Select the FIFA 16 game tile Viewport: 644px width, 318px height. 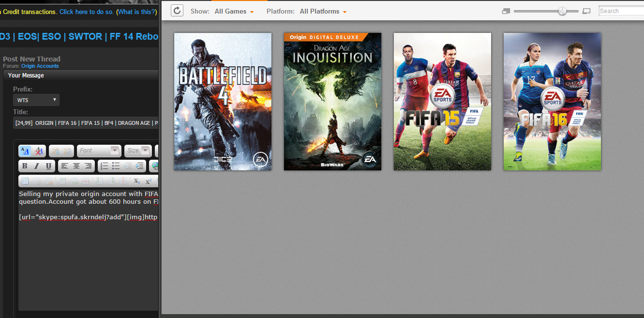(552, 102)
